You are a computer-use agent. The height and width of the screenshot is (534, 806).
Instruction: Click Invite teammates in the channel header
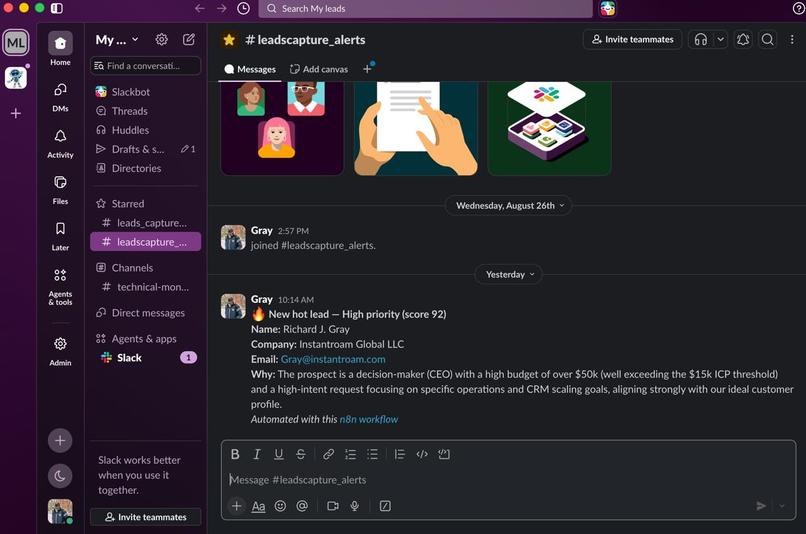(632, 40)
